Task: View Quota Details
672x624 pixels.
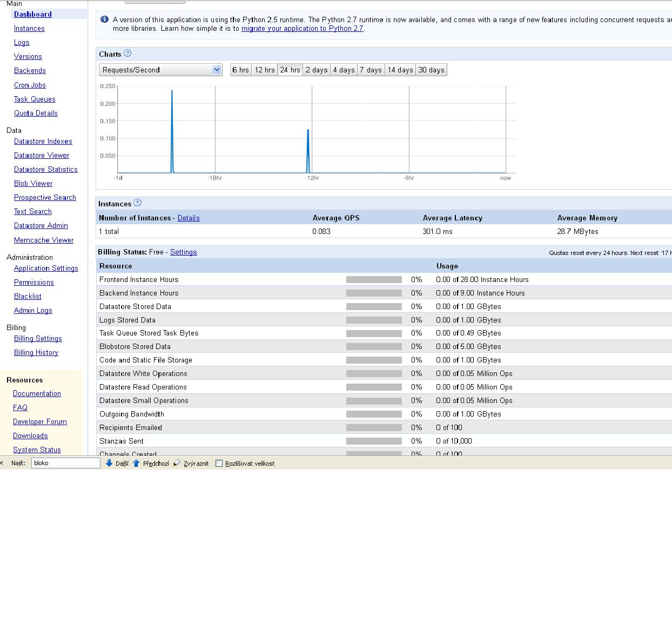Action: [36, 113]
